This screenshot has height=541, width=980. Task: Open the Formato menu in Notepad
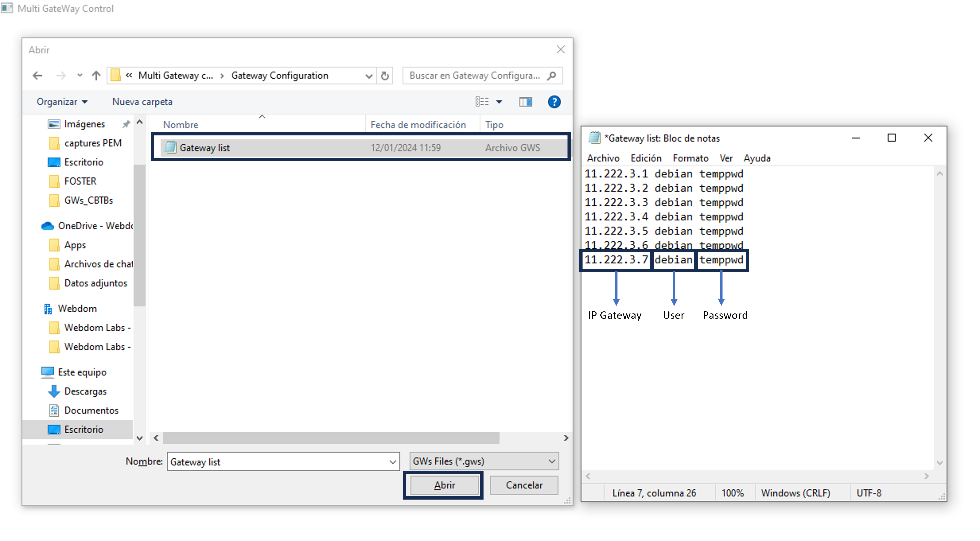[691, 158]
